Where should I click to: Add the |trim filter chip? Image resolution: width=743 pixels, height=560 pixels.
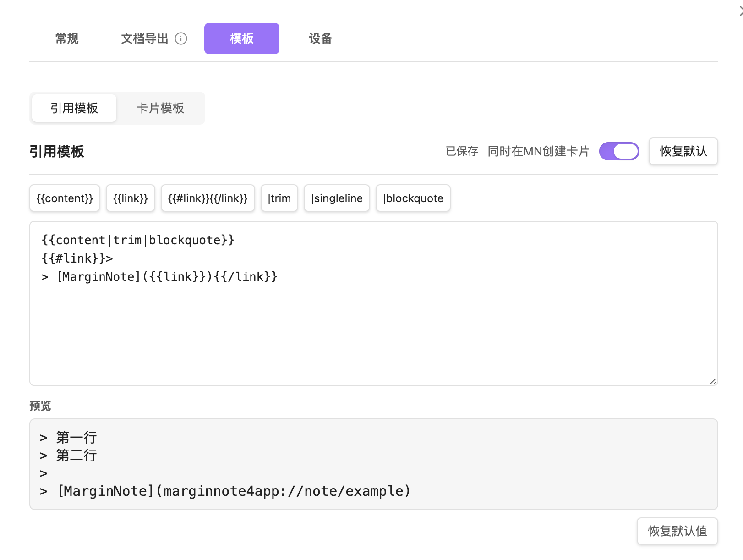click(279, 198)
